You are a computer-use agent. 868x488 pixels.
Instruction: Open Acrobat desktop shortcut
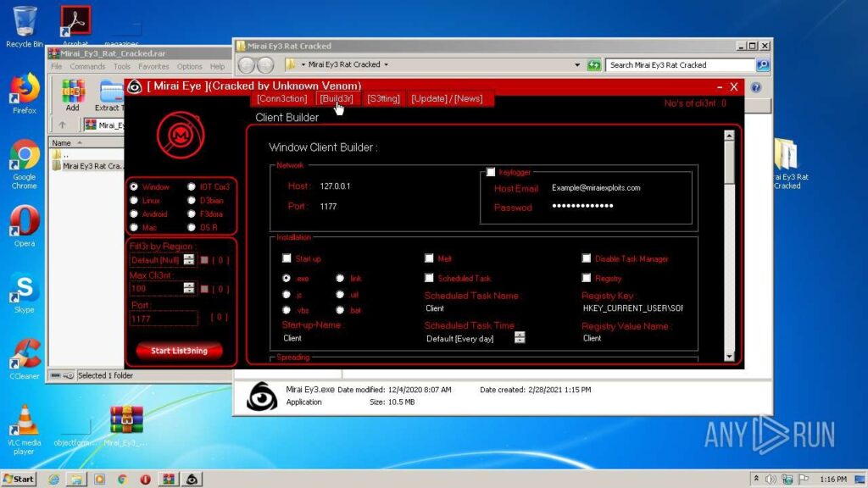(75, 25)
